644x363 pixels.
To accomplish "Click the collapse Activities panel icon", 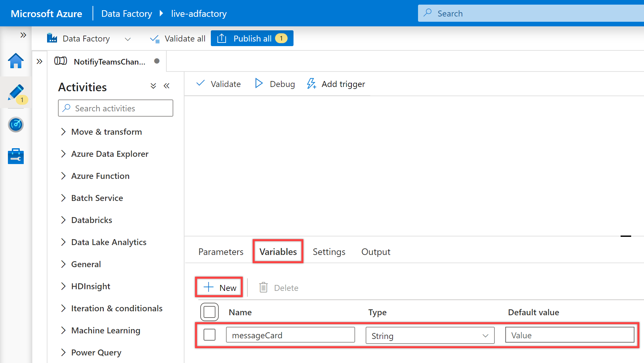I will [167, 86].
